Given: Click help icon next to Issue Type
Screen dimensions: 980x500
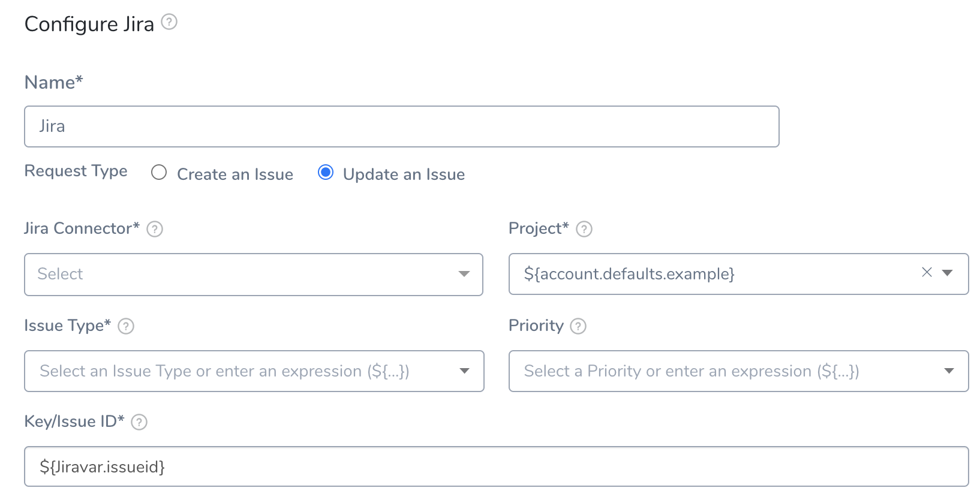Looking at the screenshot, I should [x=126, y=326].
